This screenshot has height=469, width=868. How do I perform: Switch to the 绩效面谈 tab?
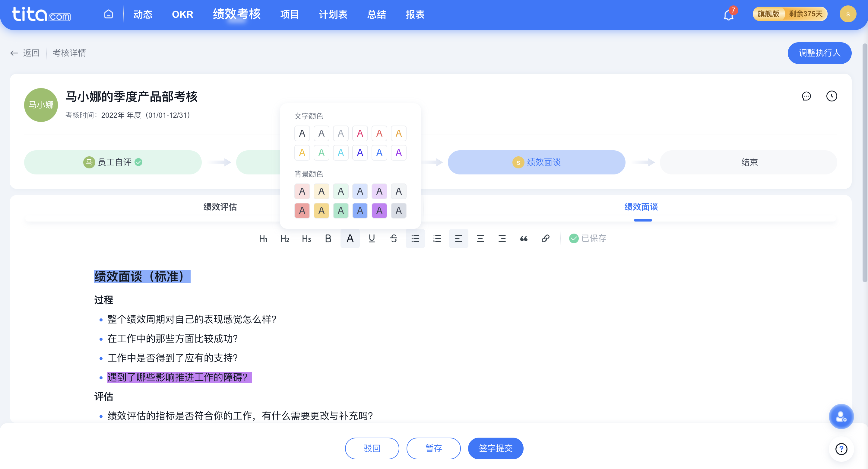click(641, 207)
